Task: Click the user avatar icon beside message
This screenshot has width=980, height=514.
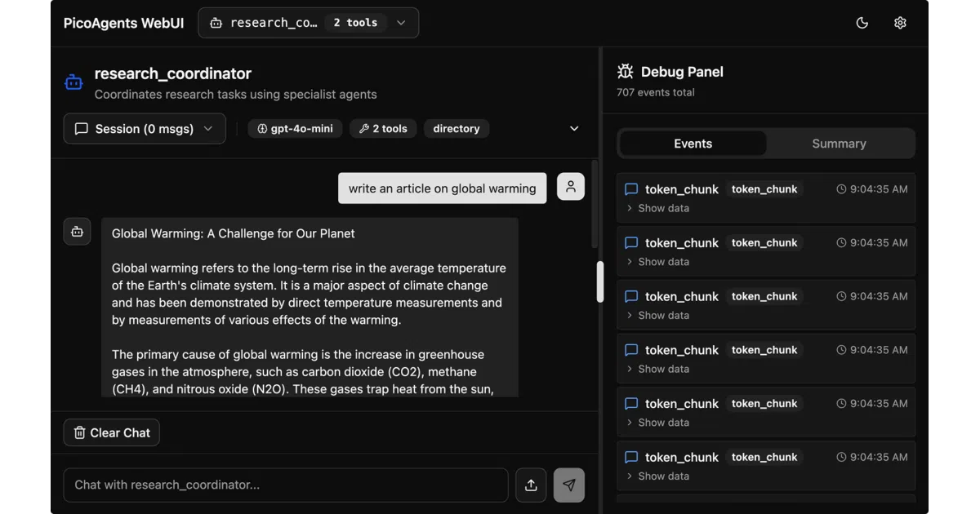Action: 571,187
